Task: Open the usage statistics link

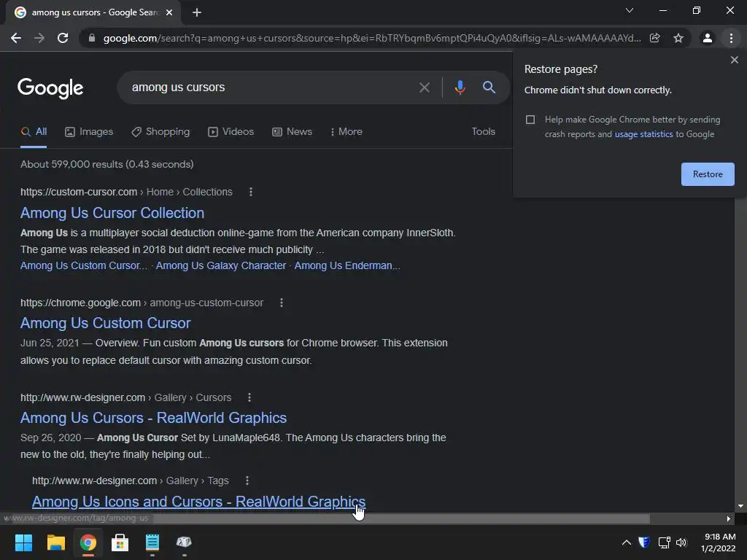Action: coord(643,134)
